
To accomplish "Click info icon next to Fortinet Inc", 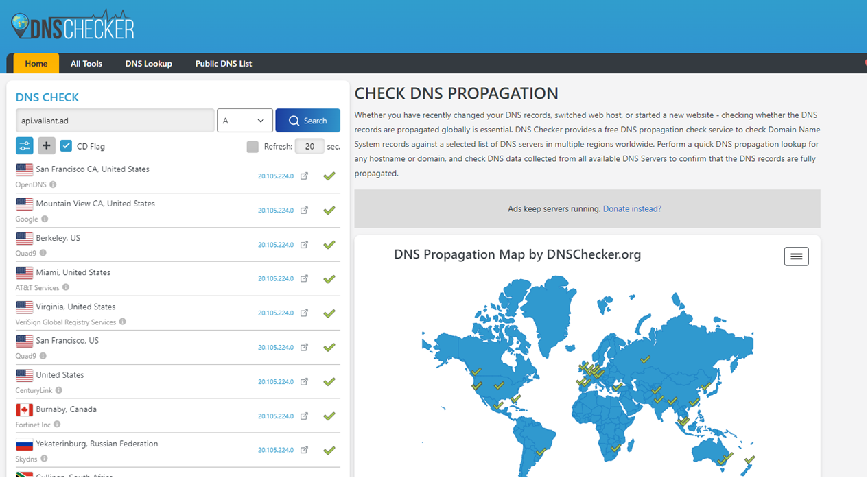I will coord(57,425).
